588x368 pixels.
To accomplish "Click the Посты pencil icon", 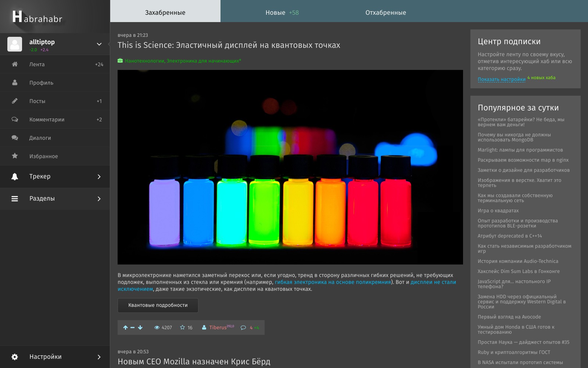I will 15,101.
